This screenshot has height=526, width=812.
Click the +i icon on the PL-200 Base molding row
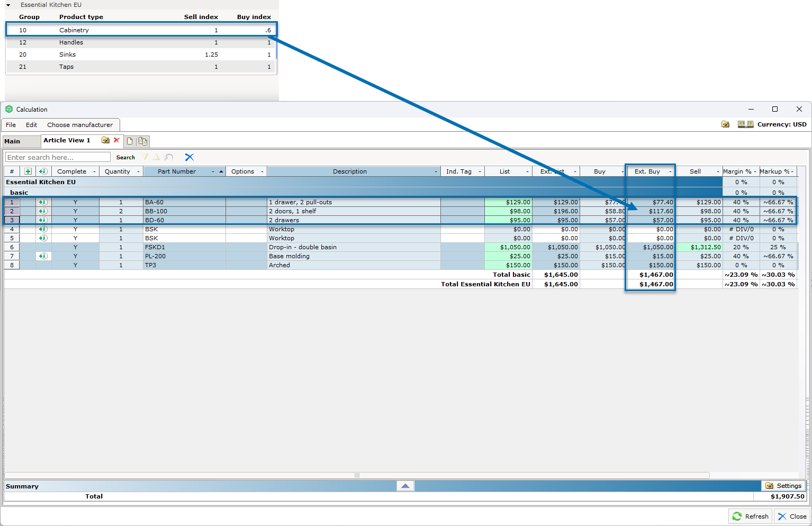tap(43, 256)
